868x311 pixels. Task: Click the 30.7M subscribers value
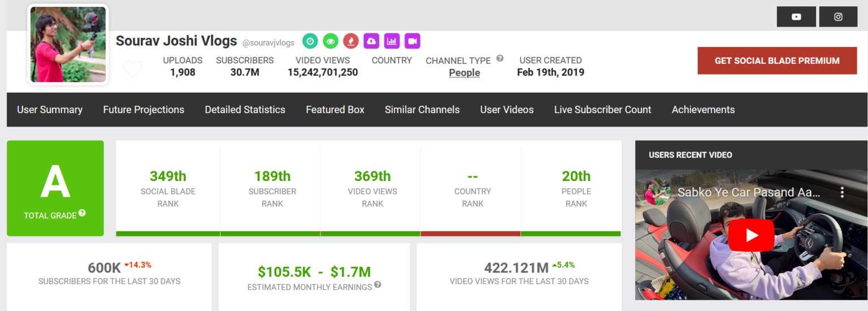pos(245,72)
